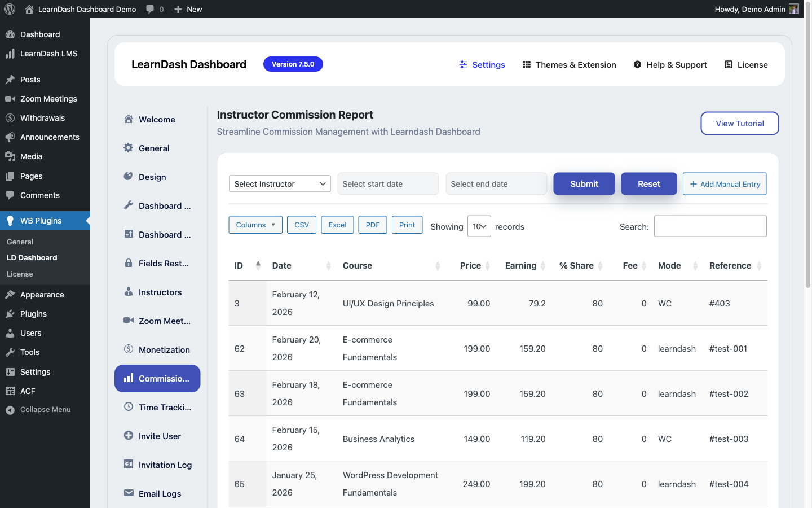Change the records-per-page dropdown
The width and height of the screenshot is (812, 508).
(479, 226)
